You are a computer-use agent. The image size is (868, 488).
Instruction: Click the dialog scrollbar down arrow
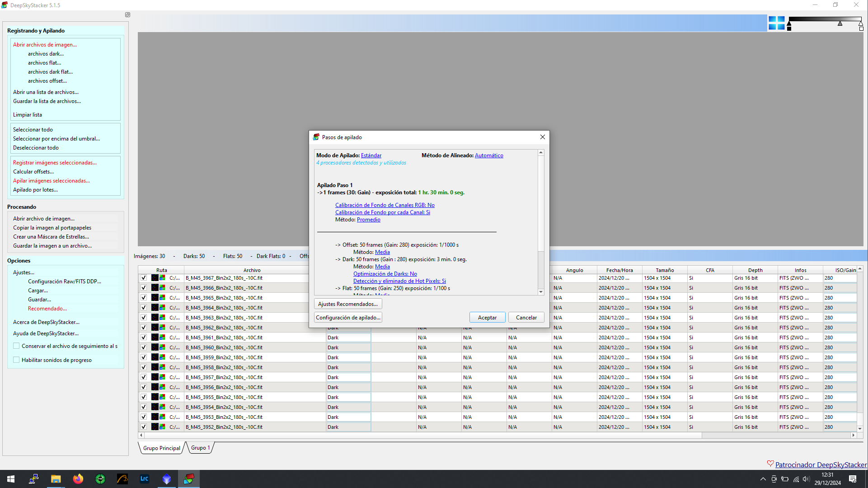541,292
